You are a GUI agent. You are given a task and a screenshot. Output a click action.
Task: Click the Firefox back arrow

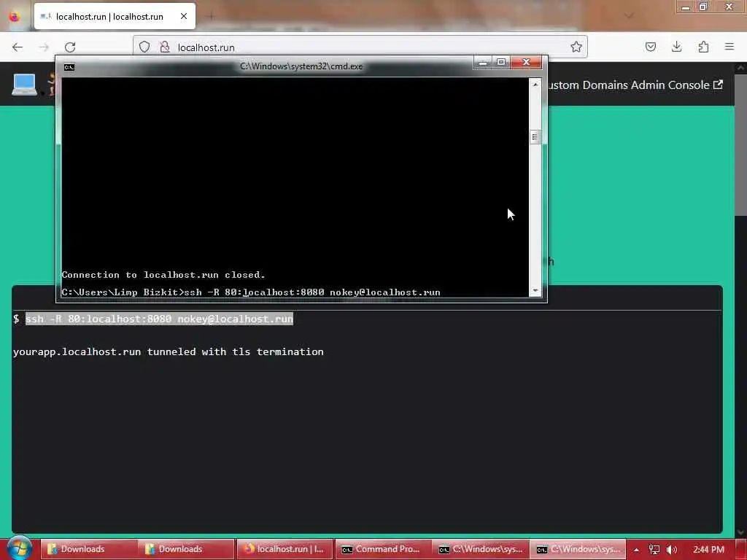click(18, 47)
